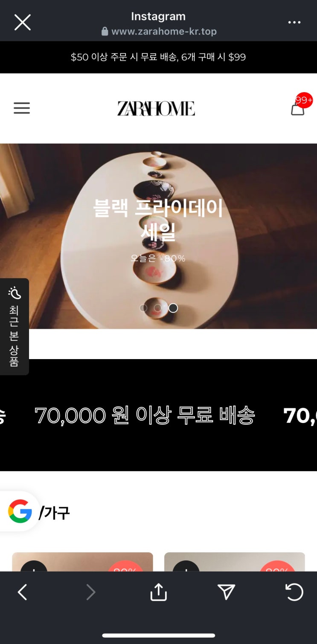
Task: Open the first product thumbnail under 가구
Action: click(x=82, y=562)
